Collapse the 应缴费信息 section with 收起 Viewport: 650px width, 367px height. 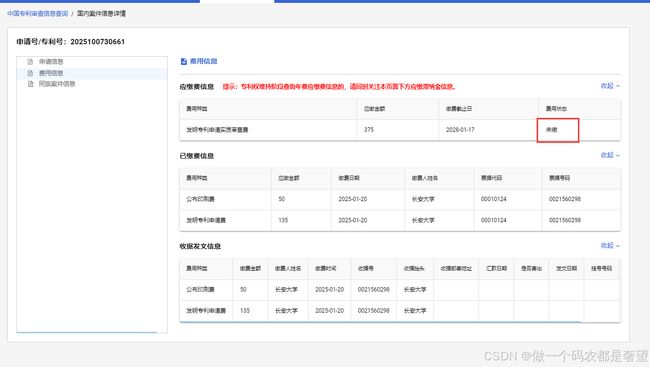[610, 86]
